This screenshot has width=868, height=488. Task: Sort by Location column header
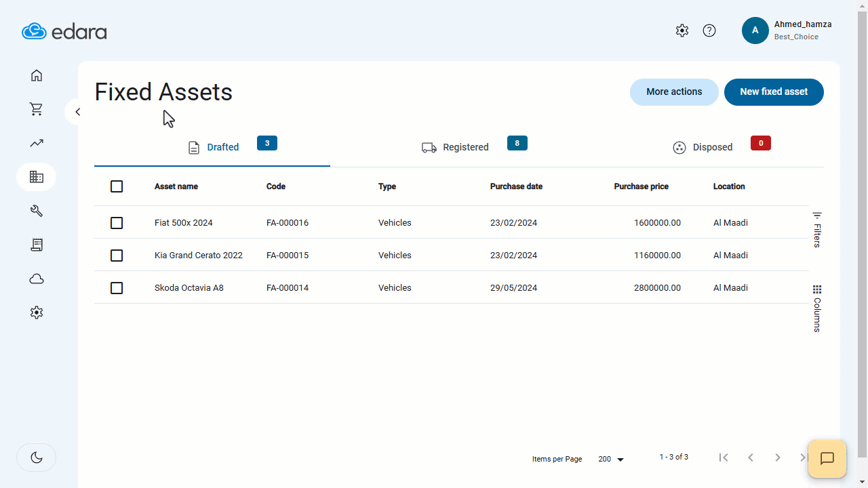tap(729, 186)
